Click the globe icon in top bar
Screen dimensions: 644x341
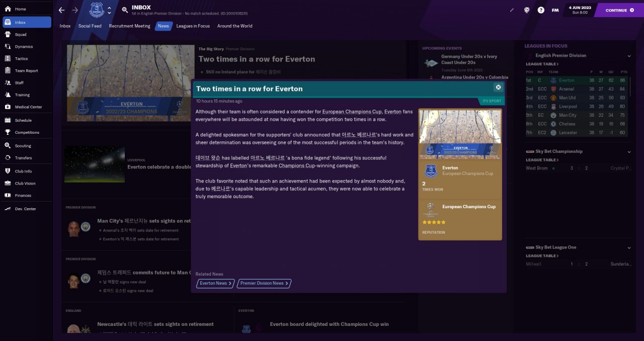[527, 10]
